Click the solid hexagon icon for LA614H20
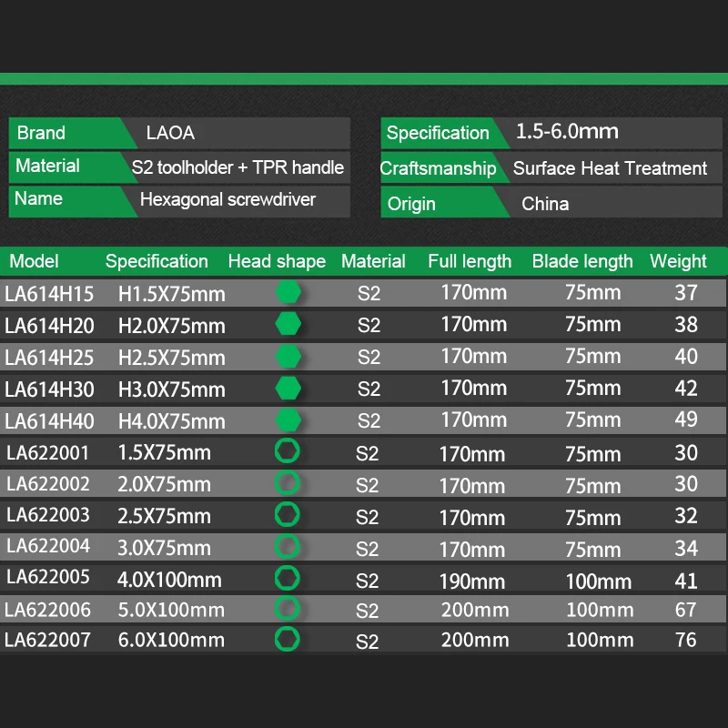The height and width of the screenshot is (728, 728). coord(288,324)
